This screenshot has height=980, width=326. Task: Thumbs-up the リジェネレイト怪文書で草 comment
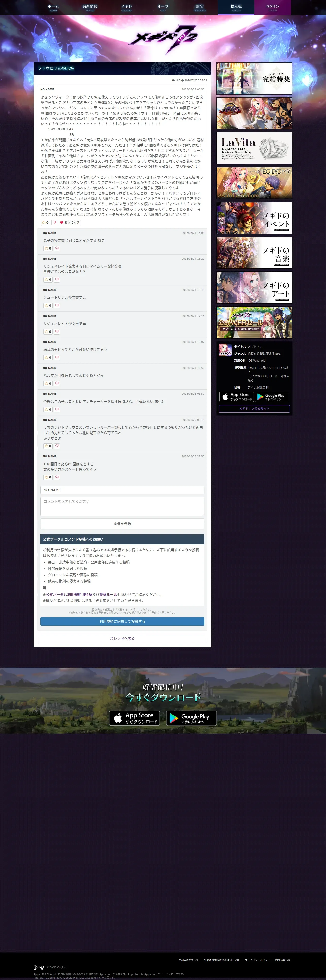point(48,332)
